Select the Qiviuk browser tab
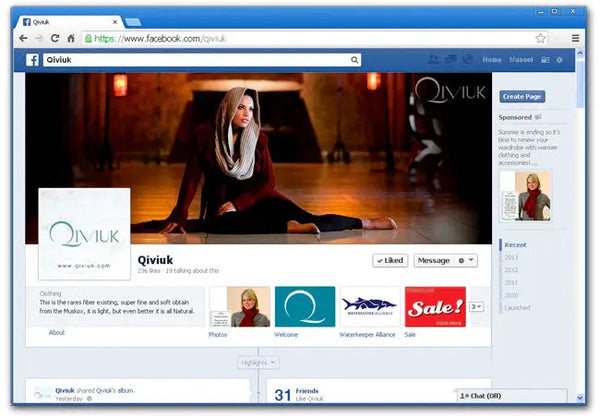The image size is (600, 416). pyautogui.click(x=69, y=22)
